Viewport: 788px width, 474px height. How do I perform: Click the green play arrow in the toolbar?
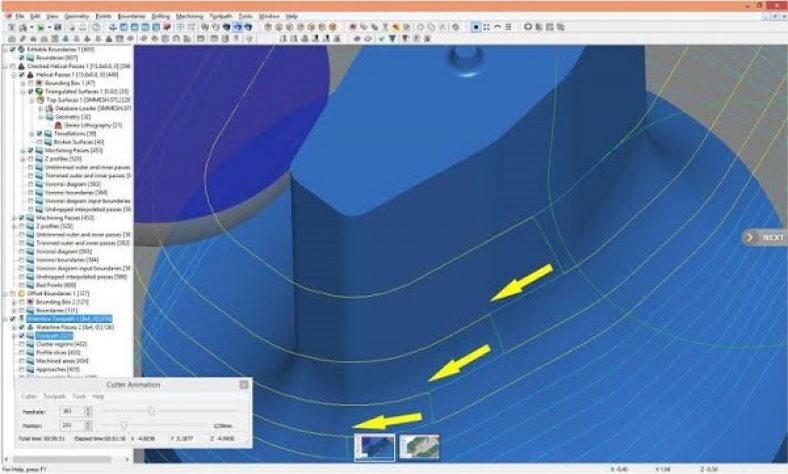coord(41,27)
